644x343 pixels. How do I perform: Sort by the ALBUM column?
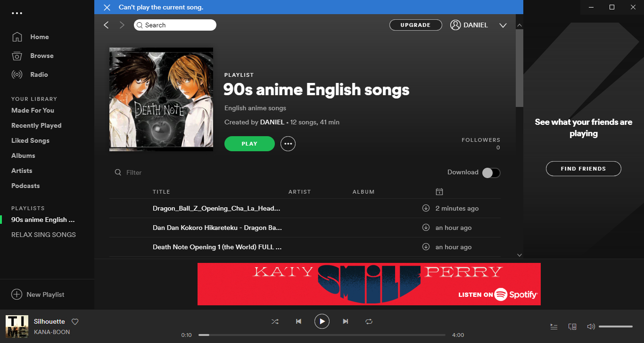pyautogui.click(x=363, y=192)
